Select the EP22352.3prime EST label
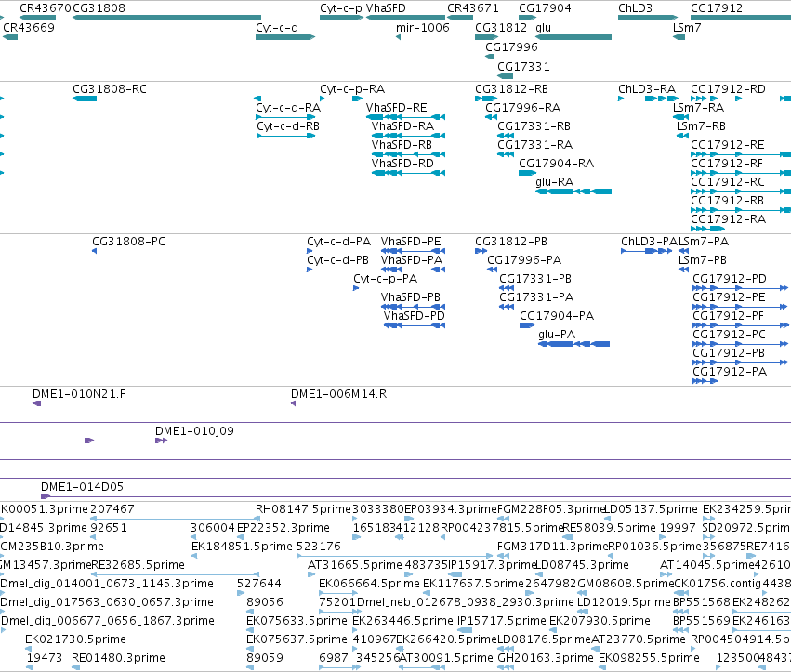The height and width of the screenshot is (672, 791). pos(283,528)
